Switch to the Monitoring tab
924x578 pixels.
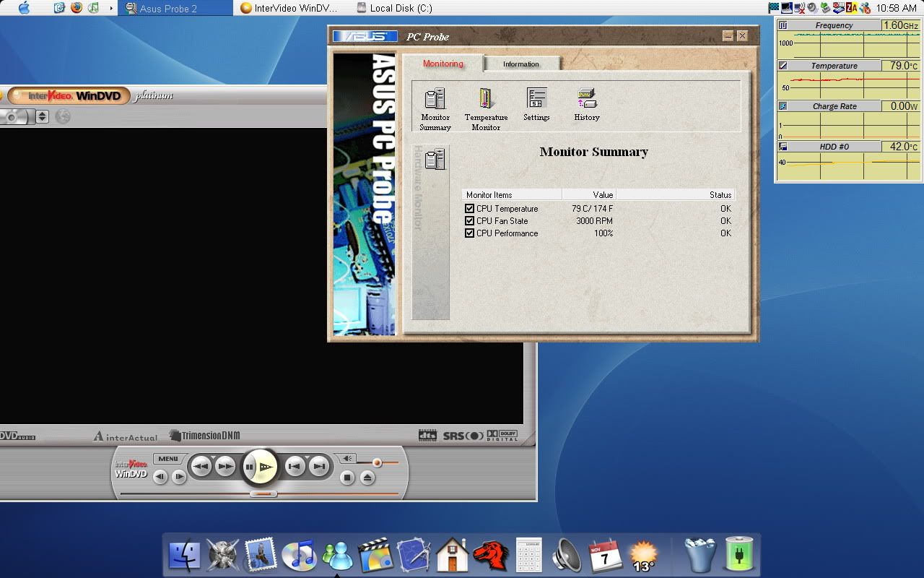(x=443, y=64)
